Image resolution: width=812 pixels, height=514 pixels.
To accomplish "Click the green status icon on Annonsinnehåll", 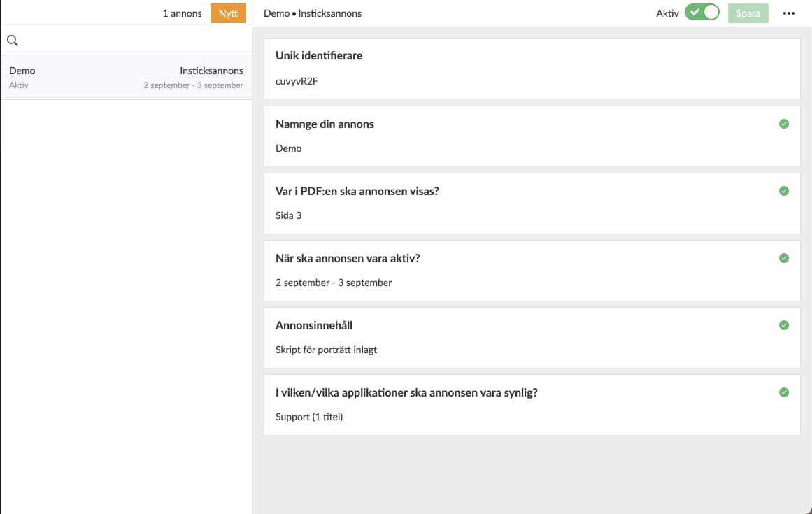I will [783, 325].
